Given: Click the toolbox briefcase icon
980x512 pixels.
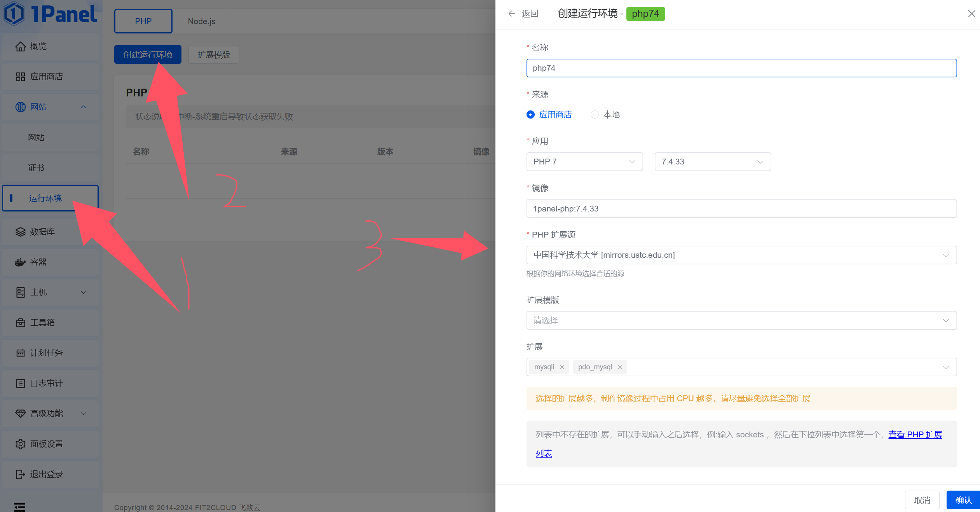Looking at the screenshot, I should coord(20,323).
